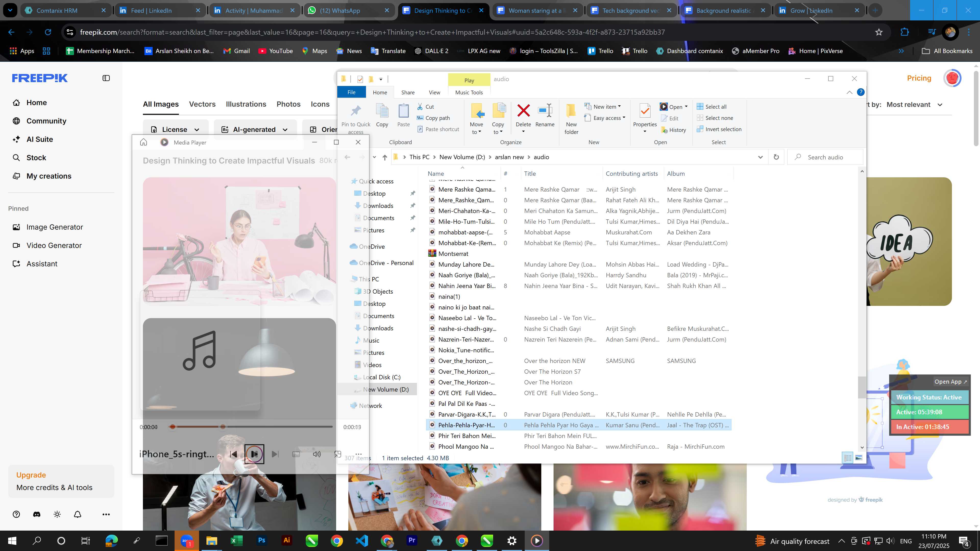The image size is (980, 551).
Task: Click the play/pause button in Media Player
Action: 254,454
